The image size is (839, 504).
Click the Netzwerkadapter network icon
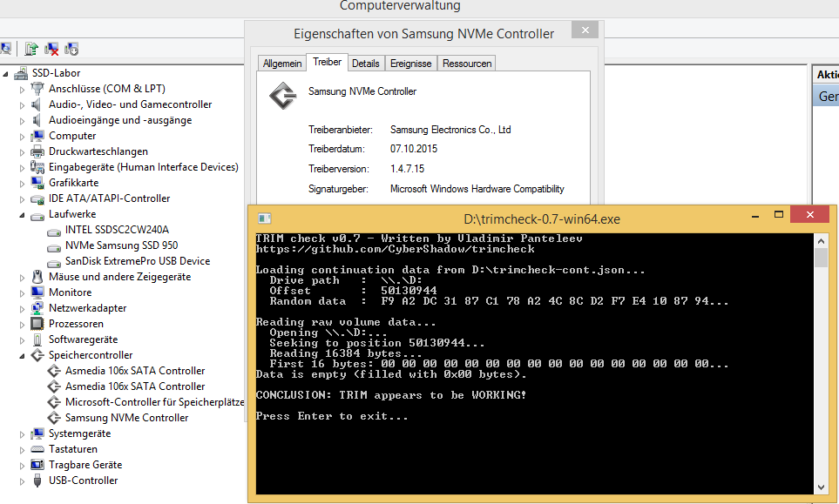click(x=37, y=308)
